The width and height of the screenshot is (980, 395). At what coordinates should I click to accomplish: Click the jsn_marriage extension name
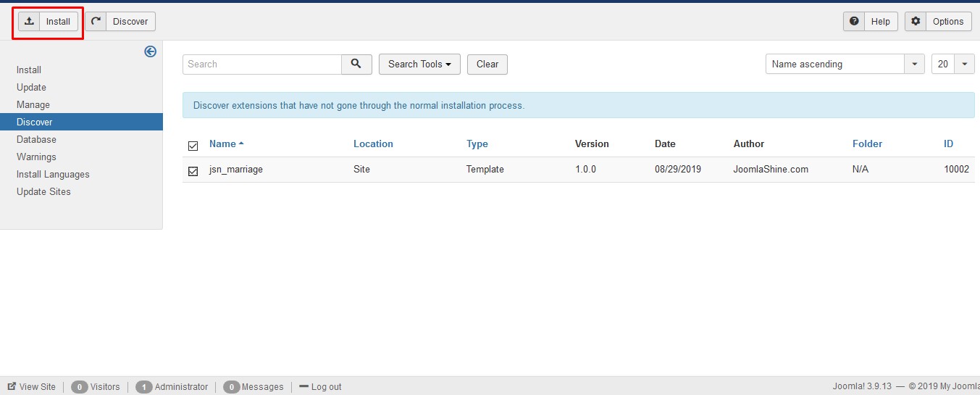tap(236, 170)
